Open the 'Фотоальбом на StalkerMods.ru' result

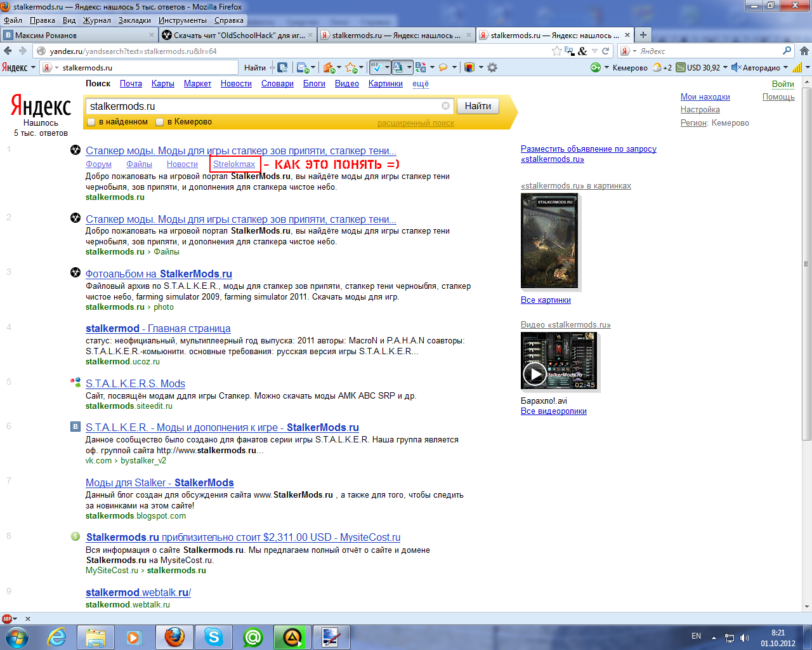[159, 274]
